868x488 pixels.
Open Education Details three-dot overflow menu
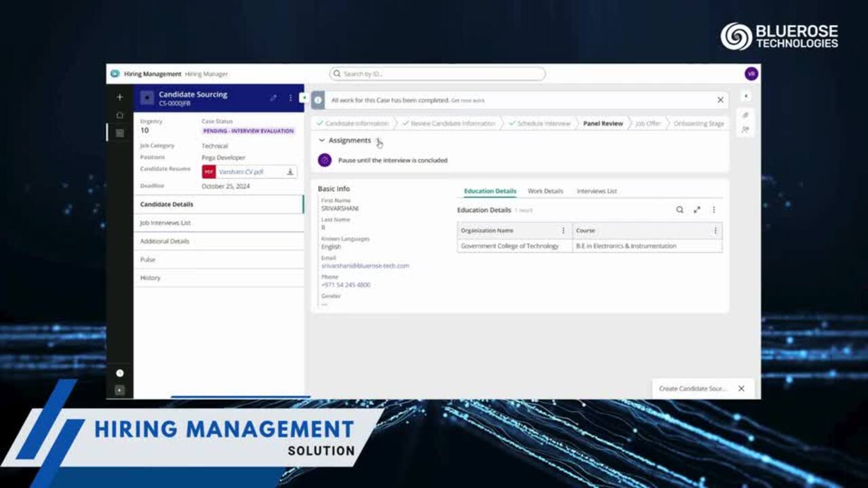tap(713, 210)
